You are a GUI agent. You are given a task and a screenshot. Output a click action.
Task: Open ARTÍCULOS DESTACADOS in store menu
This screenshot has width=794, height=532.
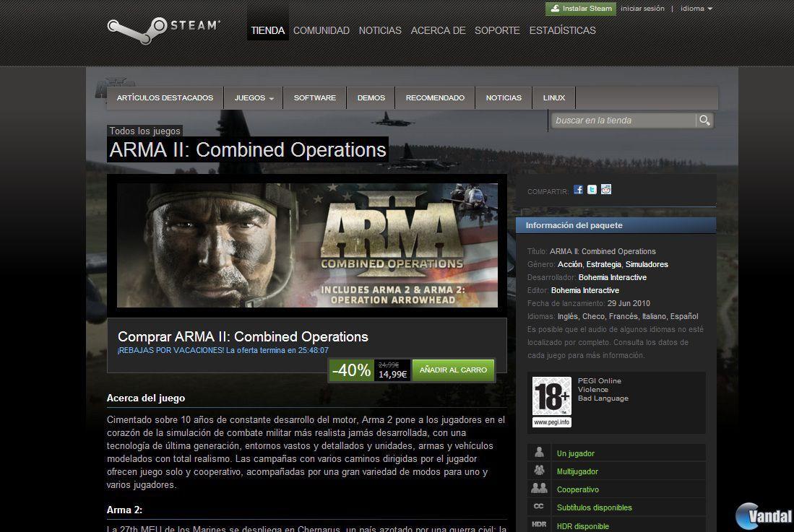(165, 97)
